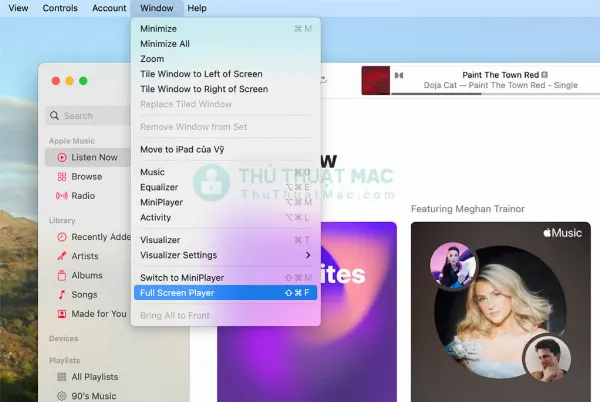Select Full Screen Player menu item
Viewport: 600px width, 402px height.
coord(225,293)
